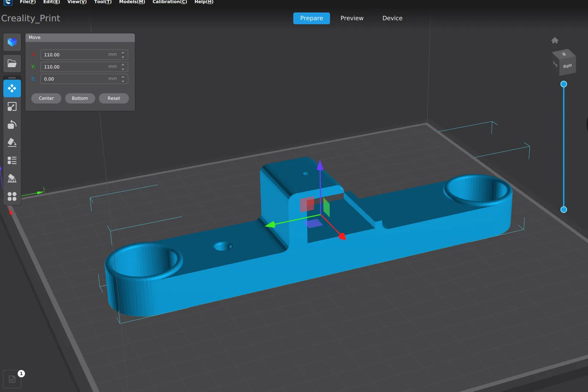Open the object list icon
The width and height of the screenshot is (588, 392).
point(12,160)
